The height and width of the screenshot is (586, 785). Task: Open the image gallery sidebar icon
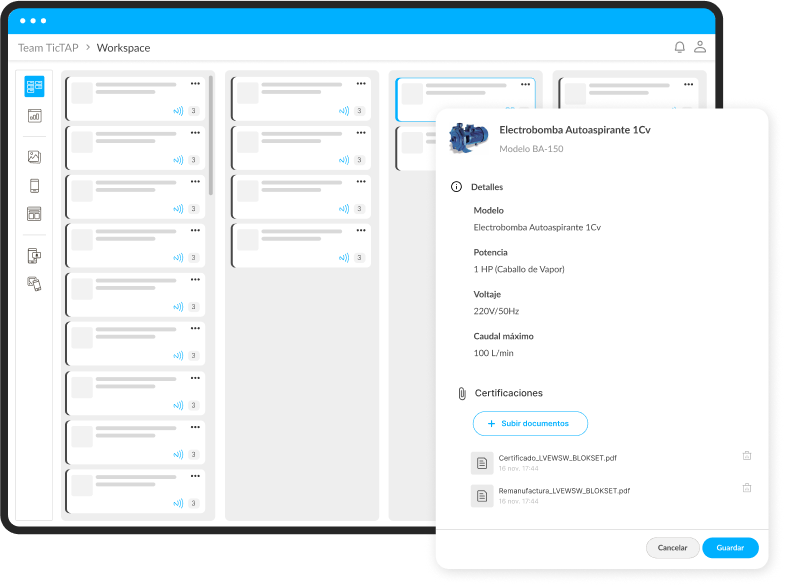click(x=34, y=157)
